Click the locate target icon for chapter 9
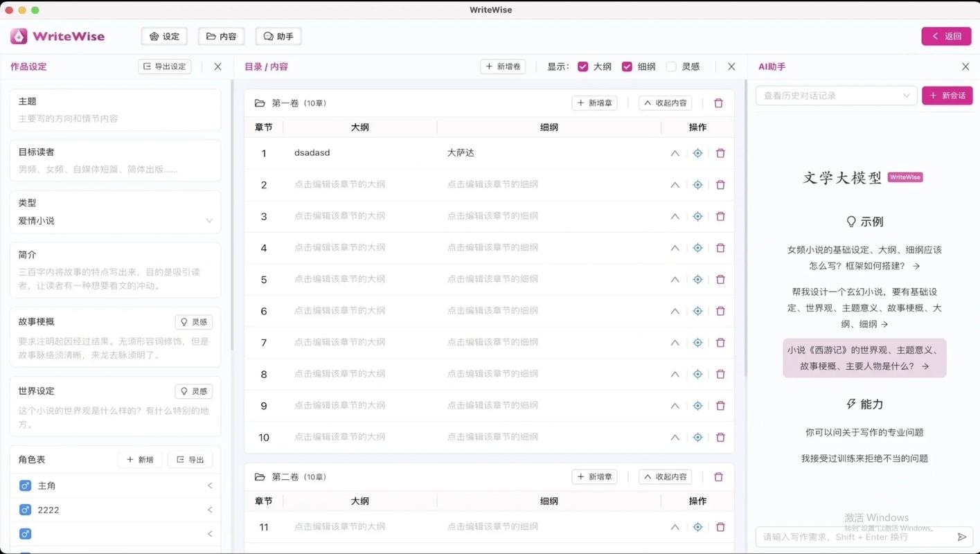 [x=697, y=406]
